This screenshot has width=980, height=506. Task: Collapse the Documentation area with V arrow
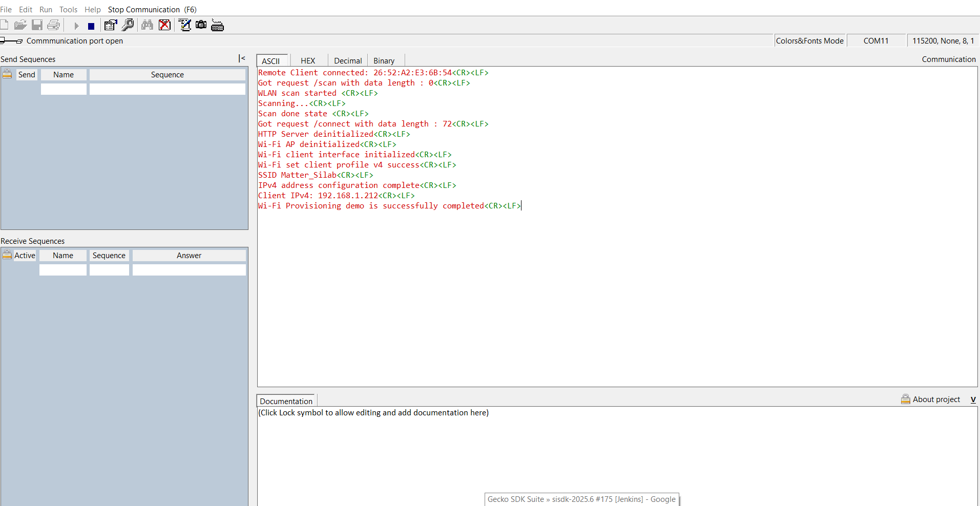pyautogui.click(x=973, y=399)
